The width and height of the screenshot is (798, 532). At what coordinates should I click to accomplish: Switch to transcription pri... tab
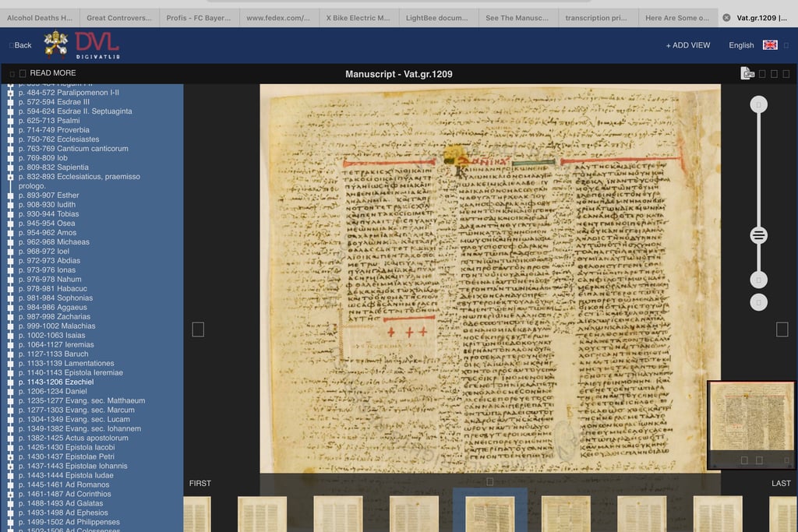pyautogui.click(x=596, y=18)
